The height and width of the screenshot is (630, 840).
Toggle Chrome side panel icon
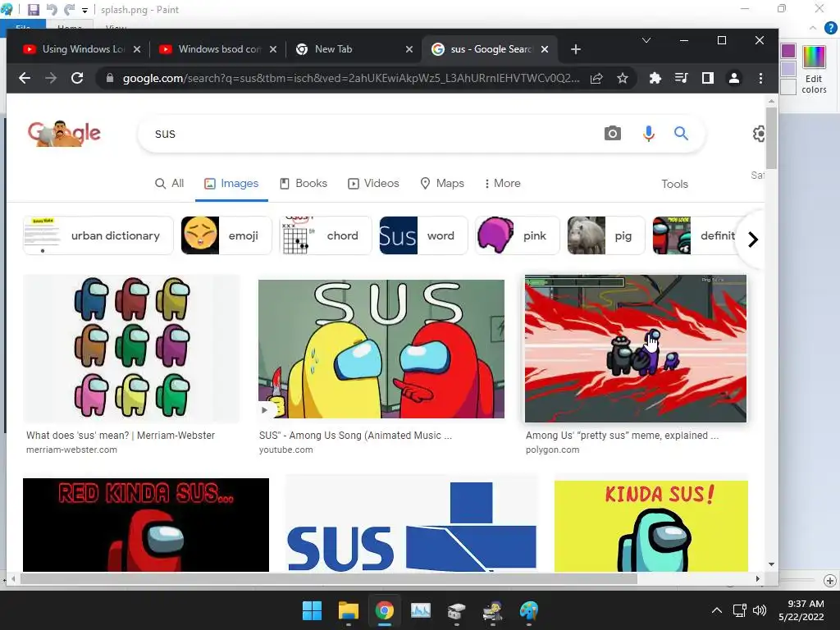coord(708,78)
